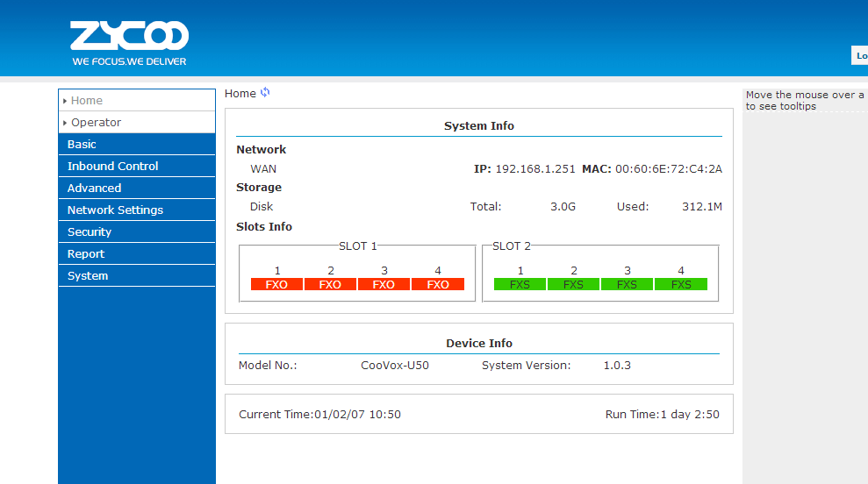Select FXO port 3 in Slot 1

(384, 284)
